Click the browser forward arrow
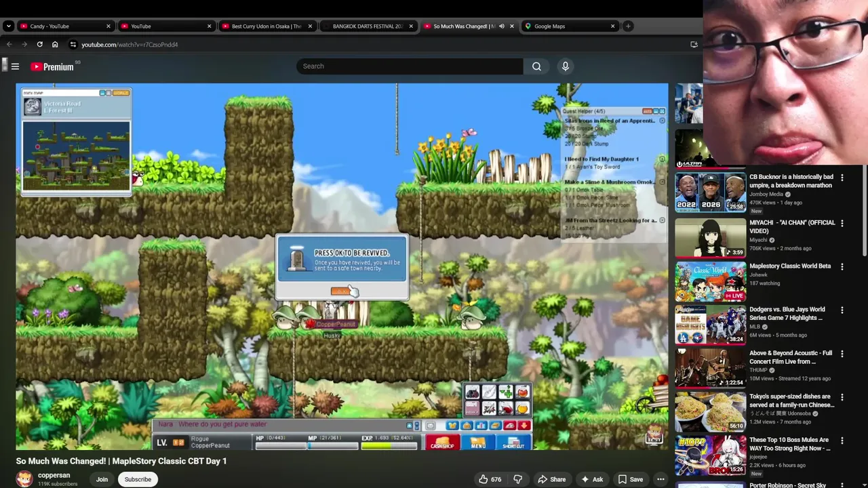This screenshot has height=488, width=868. pyautogui.click(x=24, y=45)
